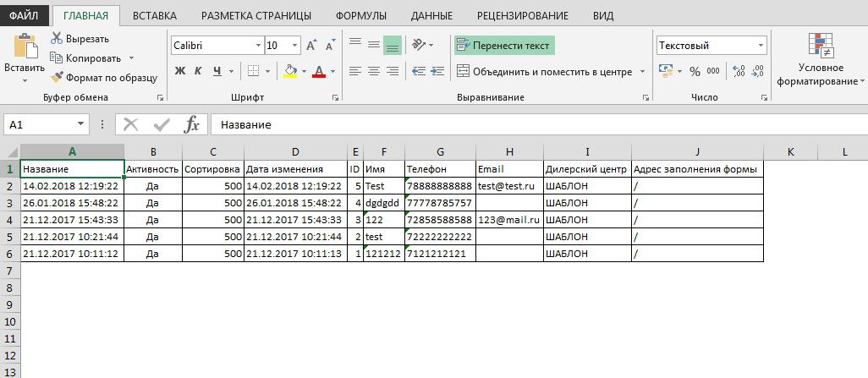Viewport: 868px width, 378px height.
Task: Click cell with test@test.ru
Action: 509,186
